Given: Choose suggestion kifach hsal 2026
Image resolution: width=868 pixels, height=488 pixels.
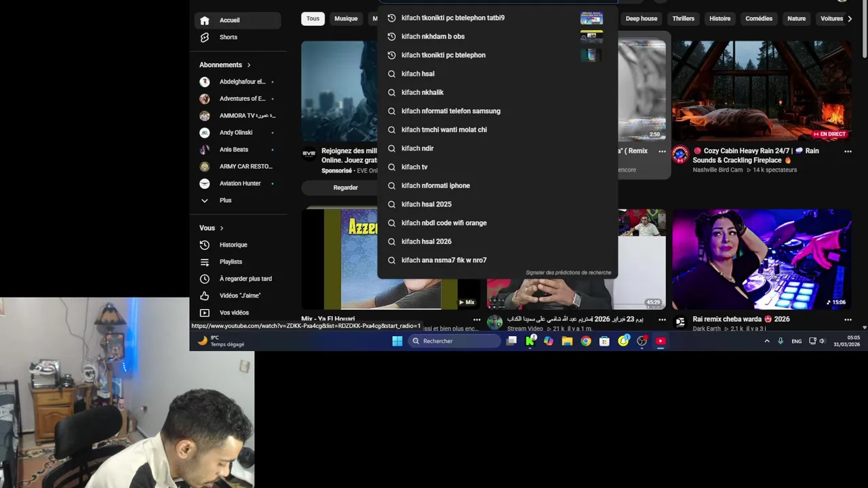Looking at the screenshot, I should click(x=497, y=241).
